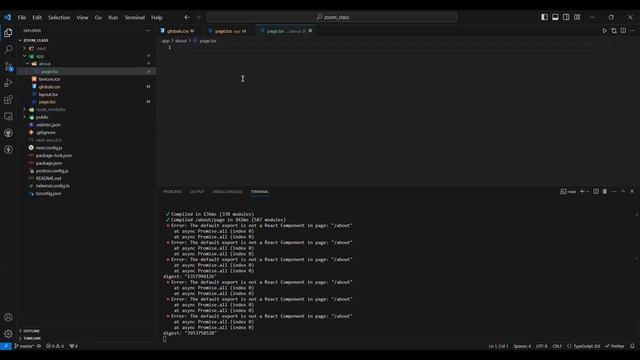Screen dimensions: 640x360
Task: Open editor More Actions ellipsis
Action: (x=632, y=31)
